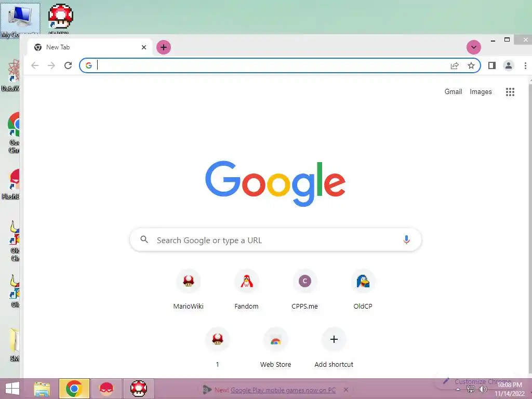Dismiss the Google Play promo message
The height and width of the screenshot is (399, 532).
(345, 390)
